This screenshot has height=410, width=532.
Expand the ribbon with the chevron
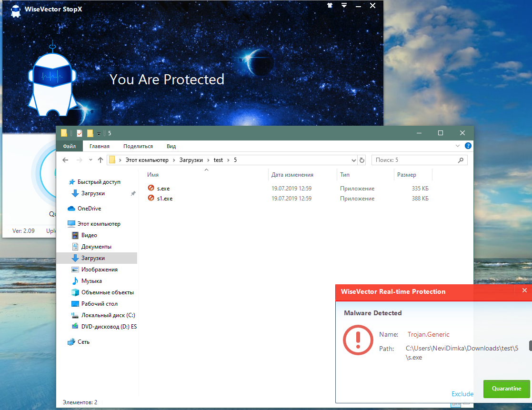pyautogui.click(x=457, y=146)
